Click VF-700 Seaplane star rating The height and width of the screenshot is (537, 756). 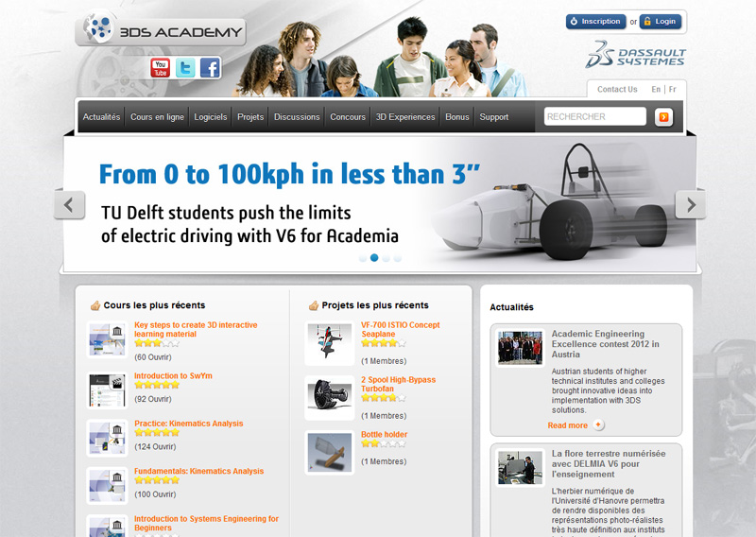click(x=384, y=343)
